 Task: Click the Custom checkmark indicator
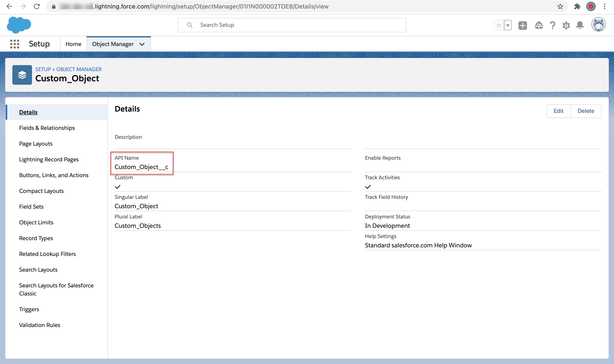pos(118,187)
